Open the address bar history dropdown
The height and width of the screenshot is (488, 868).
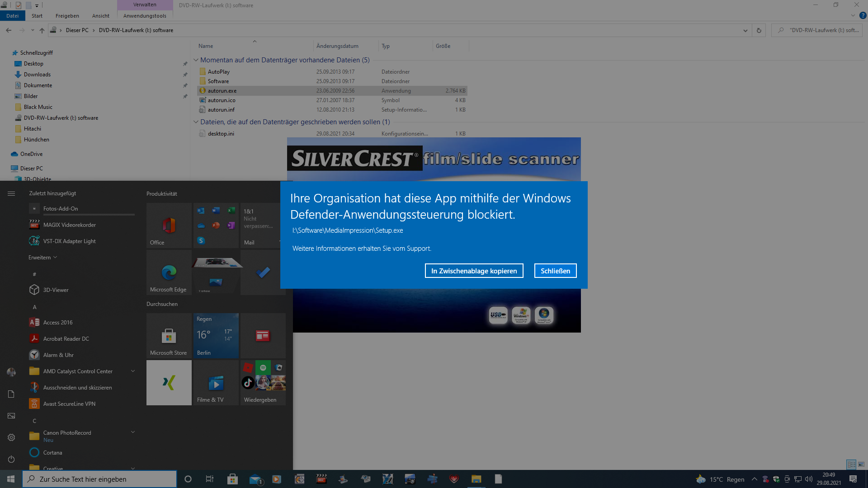[745, 30]
